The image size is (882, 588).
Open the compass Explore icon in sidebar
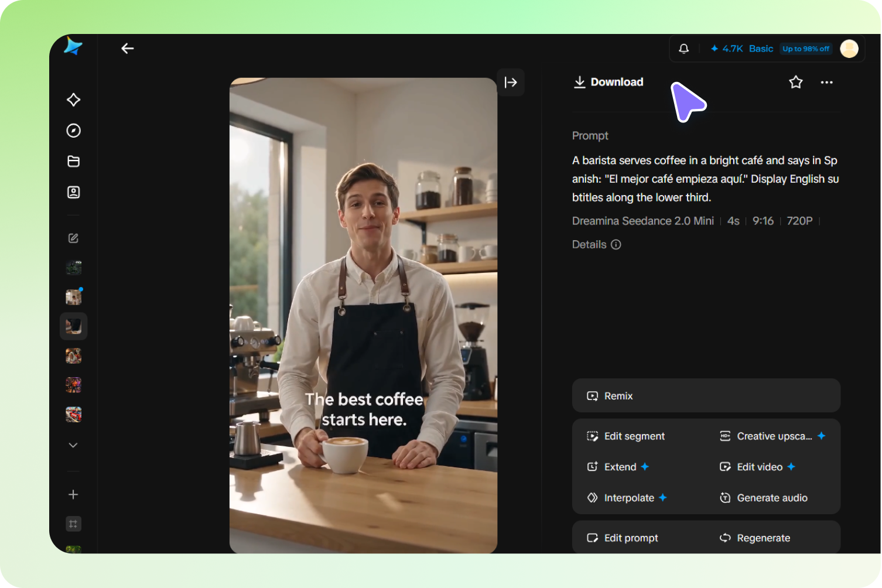point(73,131)
